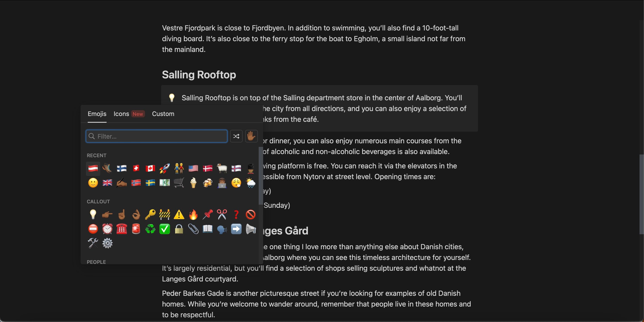Choose the green check mark emoji
This screenshot has width=644, height=322.
point(164,229)
